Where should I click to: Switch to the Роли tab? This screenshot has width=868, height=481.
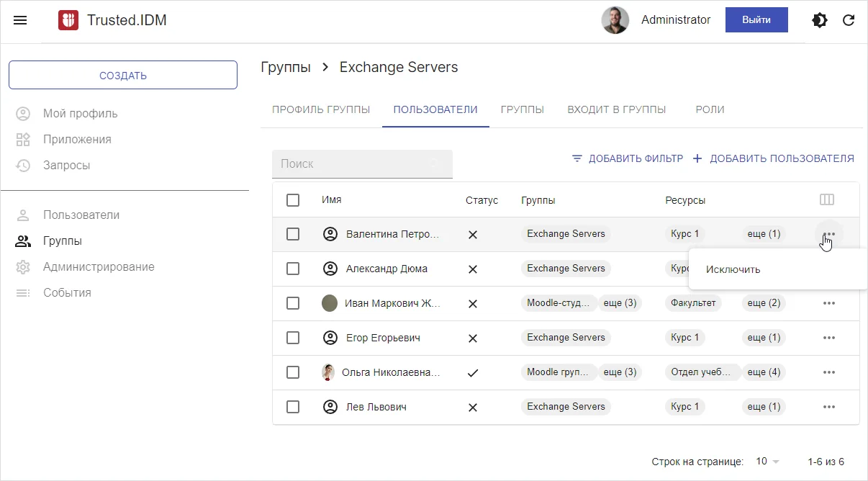click(710, 109)
